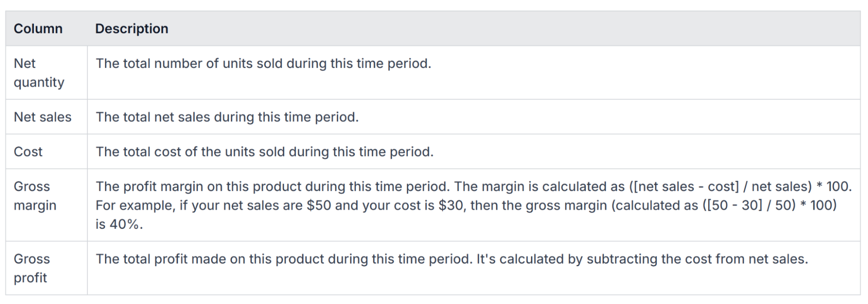868x304 pixels.
Task: Click "subtracting the cost from net sales" phrase
Action: (x=697, y=259)
